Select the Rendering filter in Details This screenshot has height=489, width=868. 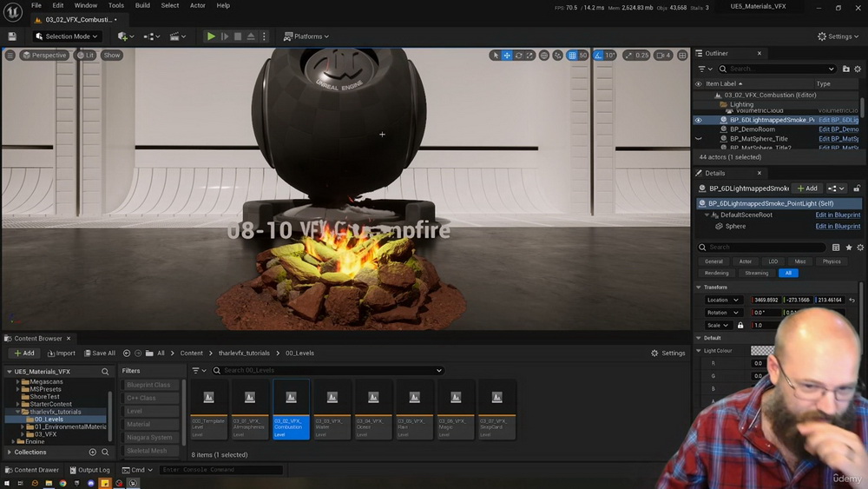click(x=716, y=273)
